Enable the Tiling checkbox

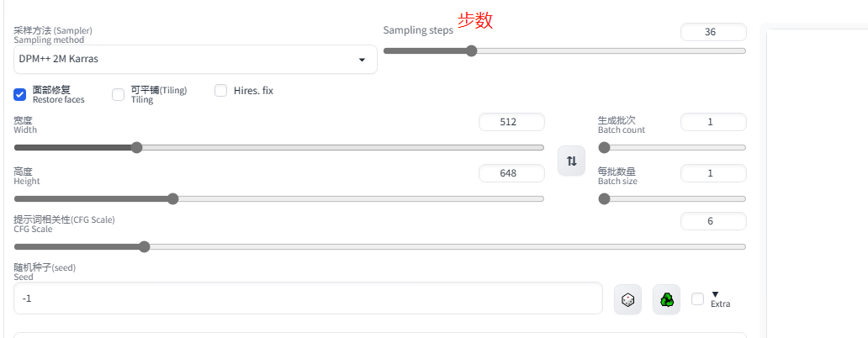pos(119,94)
